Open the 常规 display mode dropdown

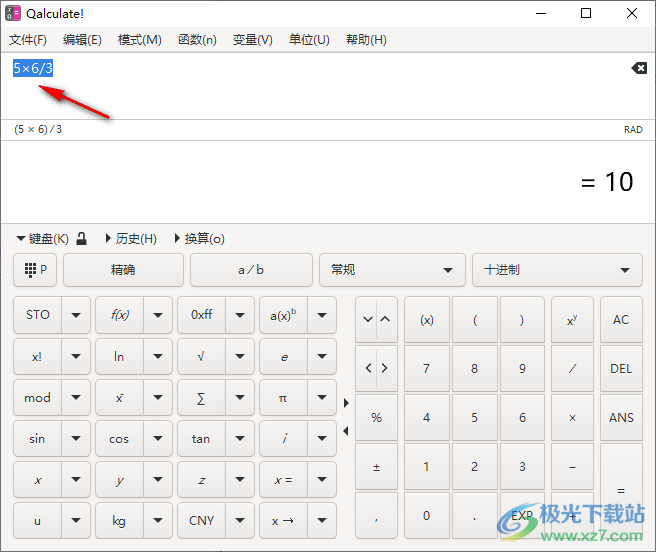click(x=392, y=270)
